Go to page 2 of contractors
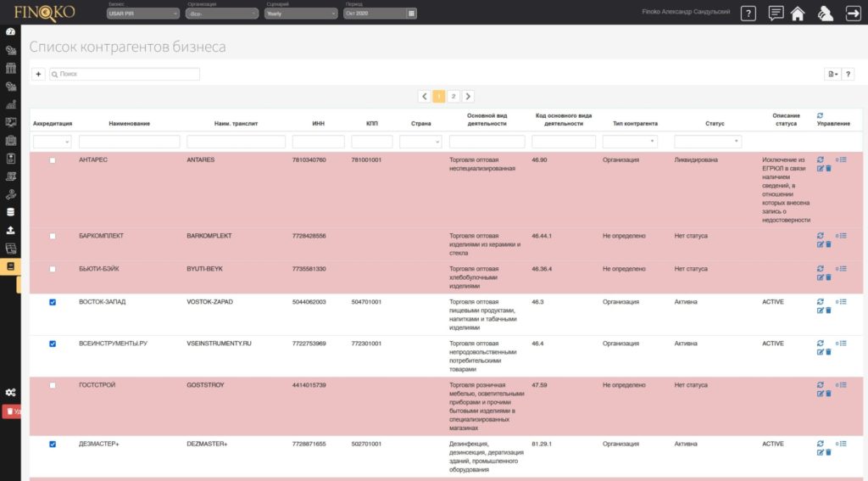 click(x=453, y=97)
